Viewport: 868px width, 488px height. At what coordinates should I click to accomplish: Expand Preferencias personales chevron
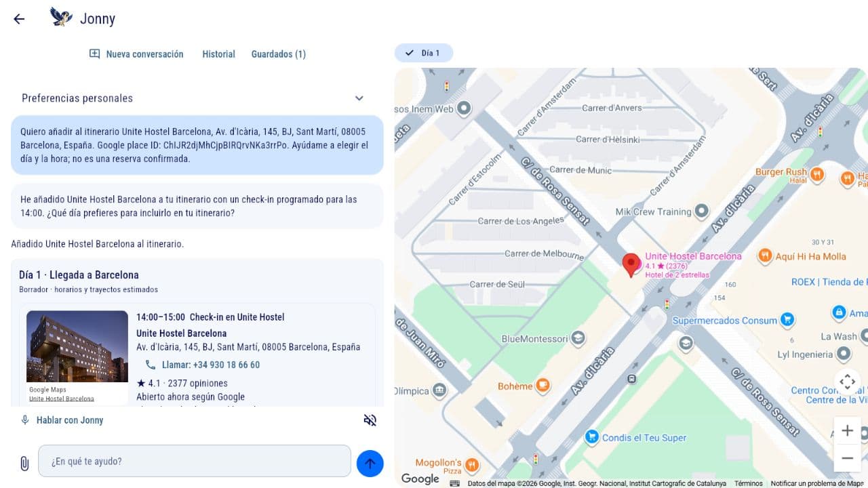click(359, 98)
